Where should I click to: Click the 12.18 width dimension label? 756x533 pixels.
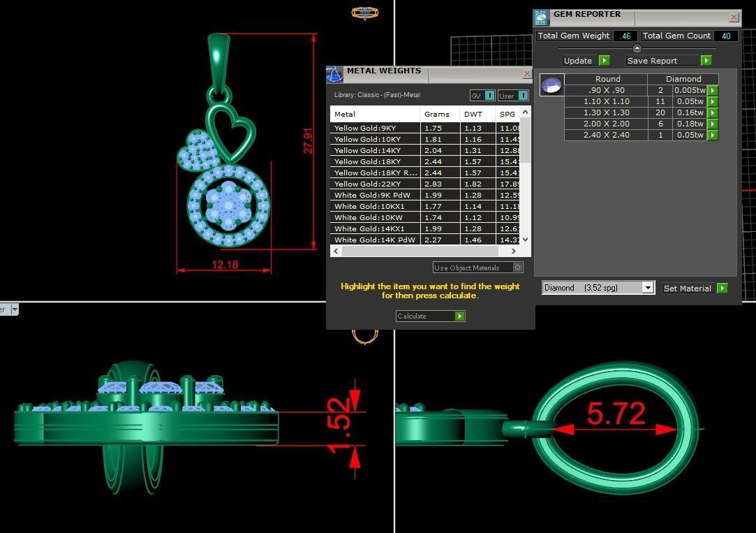[225, 265]
